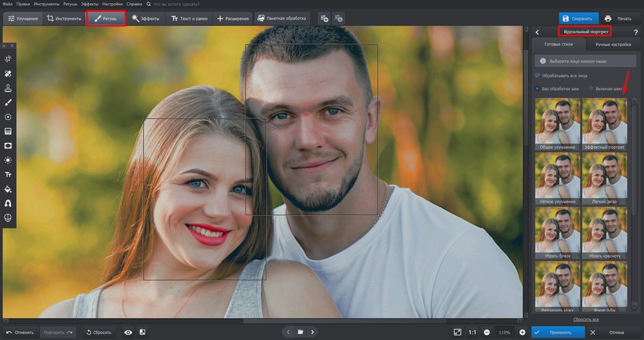Select the horseshoe-shaped tool icon
The height and width of the screenshot is (340, 644).
(x=8, y=203)
